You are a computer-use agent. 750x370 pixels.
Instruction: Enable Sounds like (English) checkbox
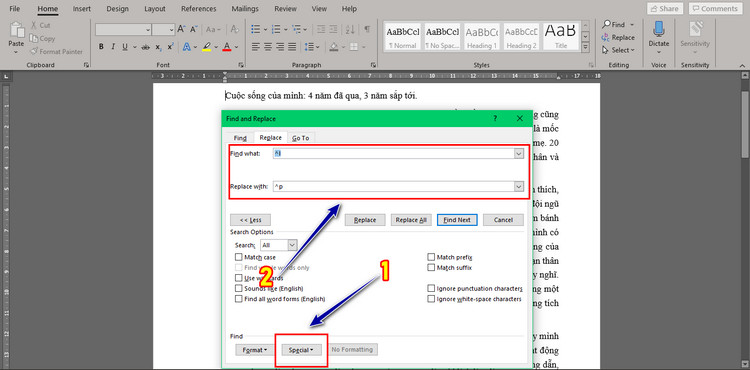(239, 288)
